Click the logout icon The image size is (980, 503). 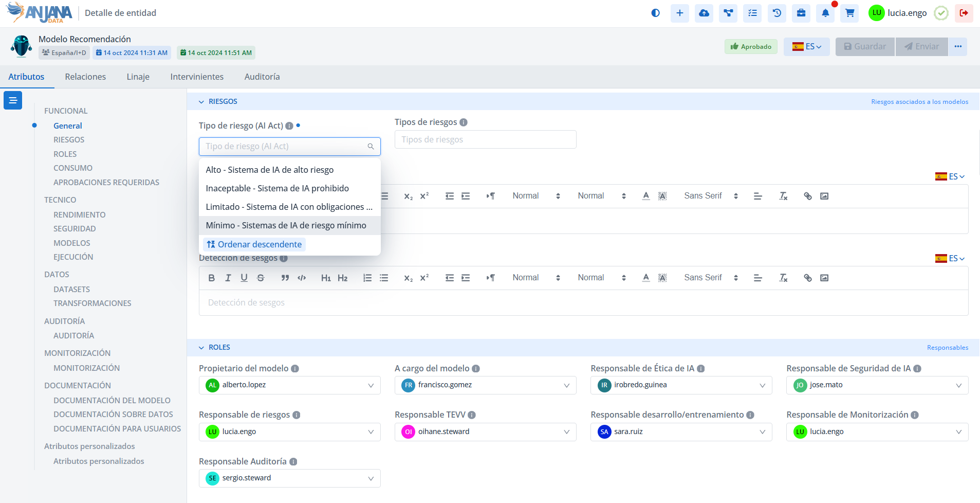964,13
